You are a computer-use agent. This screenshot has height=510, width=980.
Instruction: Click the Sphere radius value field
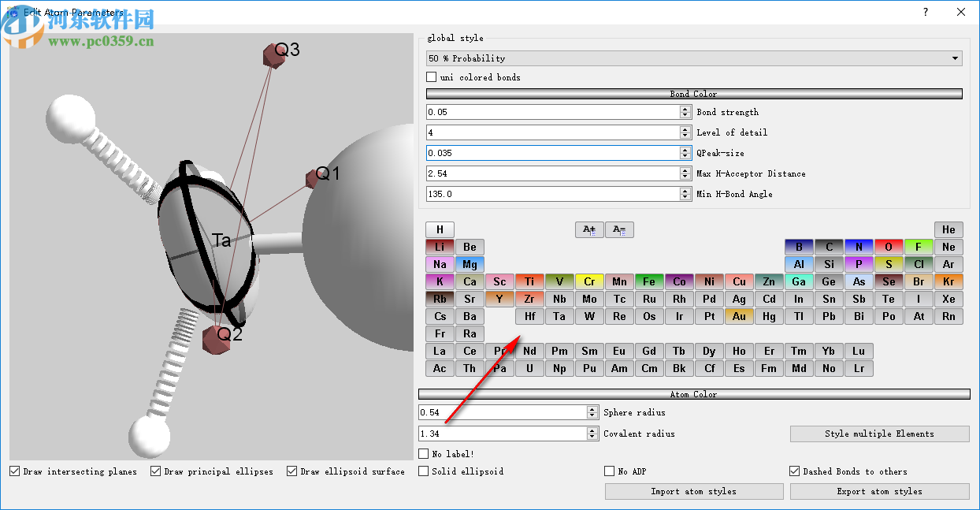503,412
